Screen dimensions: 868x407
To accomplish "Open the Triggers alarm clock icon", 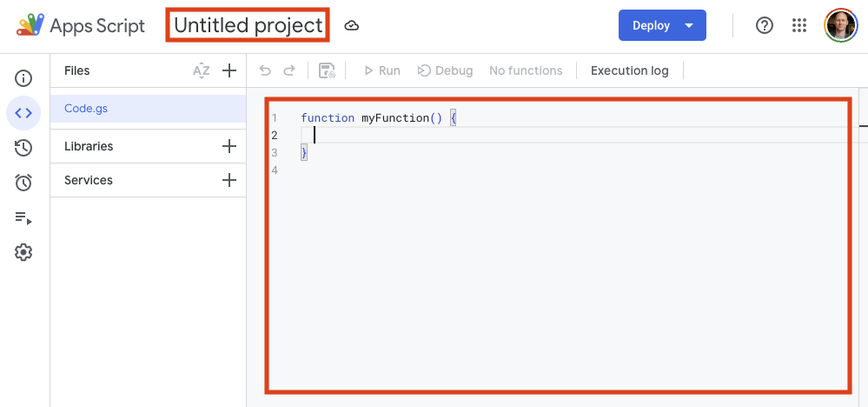I will [23, 183].
